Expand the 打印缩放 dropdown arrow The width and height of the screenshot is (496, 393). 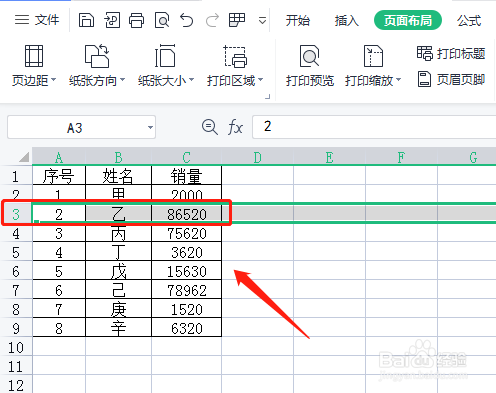point(398,80)
